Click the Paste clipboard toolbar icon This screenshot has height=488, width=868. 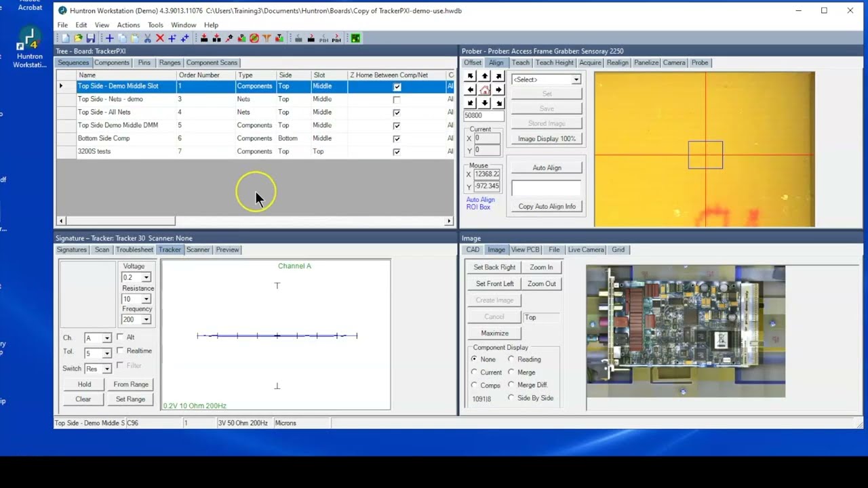pos(135,38)
